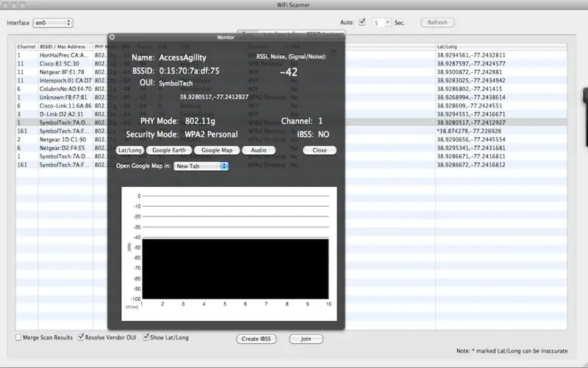Click the BSSID value 0:15:70:7a:df:75
This screenshot has height=368, width=588.
point(189,71)
